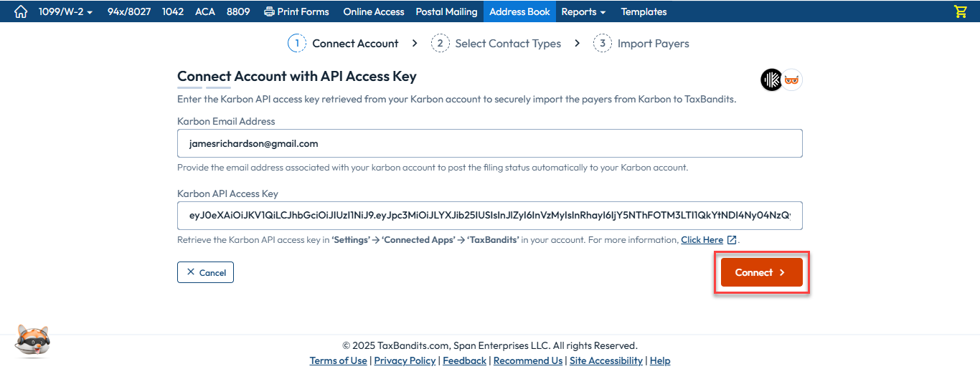Select step 3 Import Payers
The image size is (980, 374).
point(641,44)
